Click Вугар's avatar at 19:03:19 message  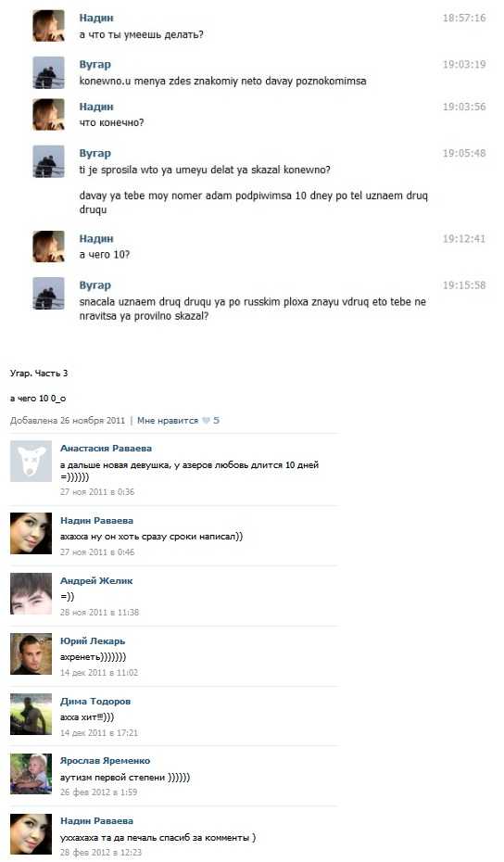click(x=48, y=72)
